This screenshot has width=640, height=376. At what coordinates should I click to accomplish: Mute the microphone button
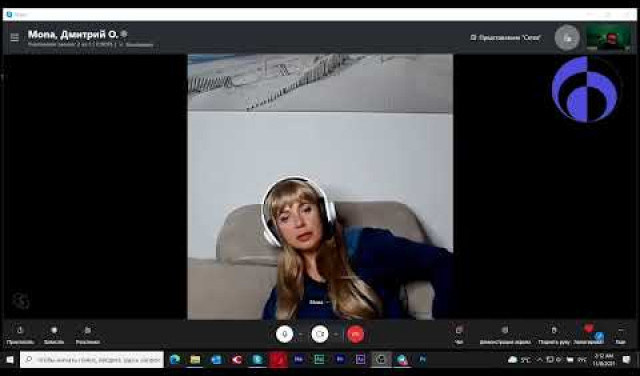point(284,334)
